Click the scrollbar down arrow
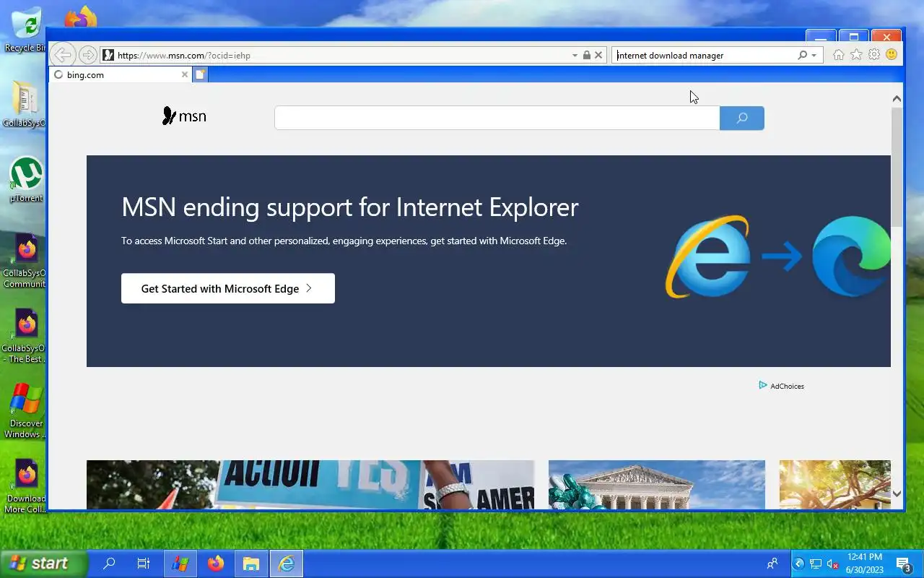This screenshot has height=578, width=924. click(x=897, y=493)
